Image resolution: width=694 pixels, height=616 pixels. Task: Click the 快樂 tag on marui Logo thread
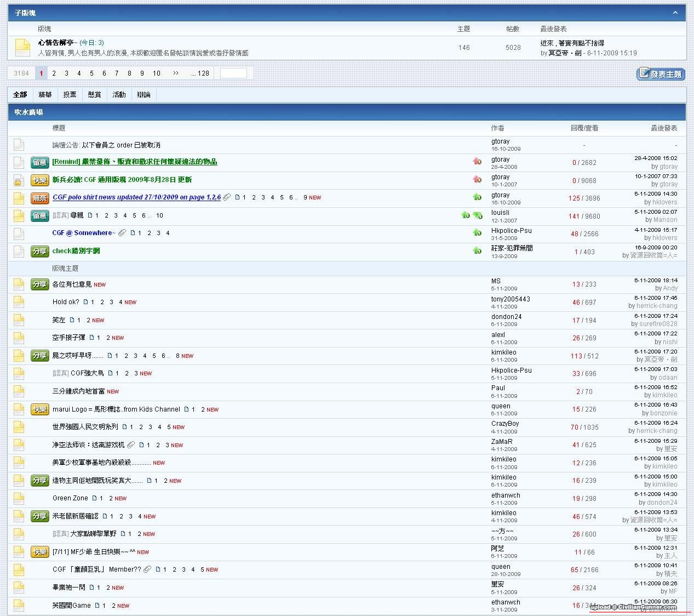[x=39, y=409]
